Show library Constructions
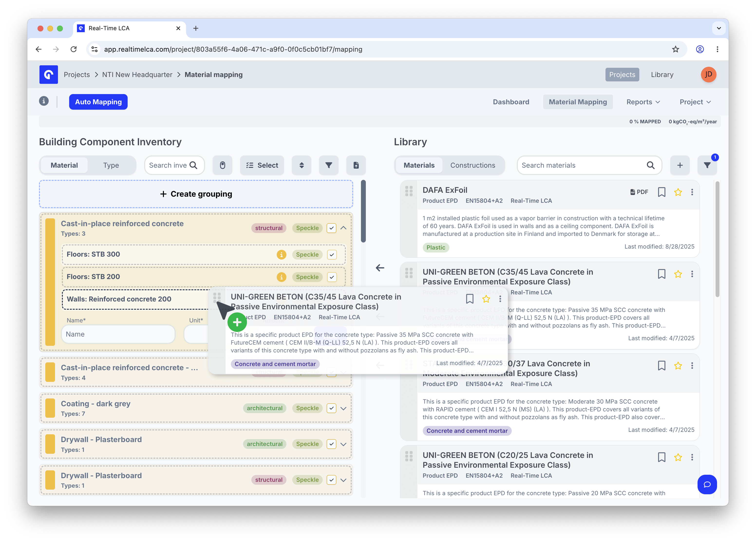The width and height of the screenshot is (756, 542). click(473, 165)
